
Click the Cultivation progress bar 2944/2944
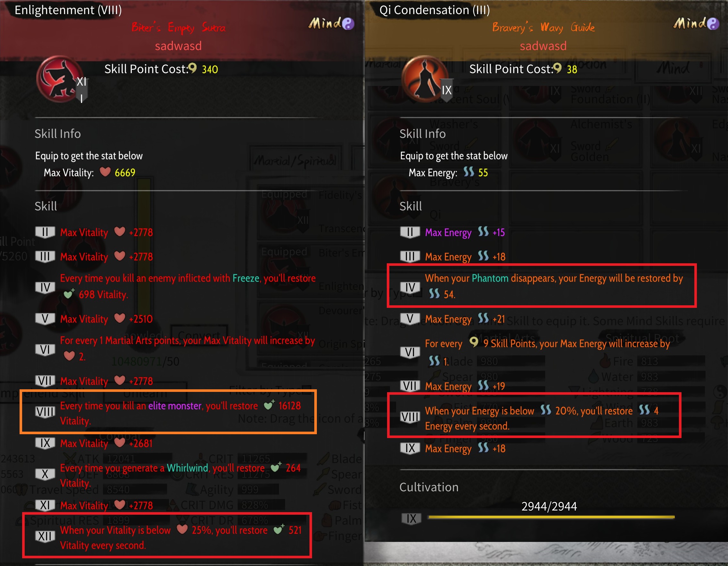click(552, 517)
